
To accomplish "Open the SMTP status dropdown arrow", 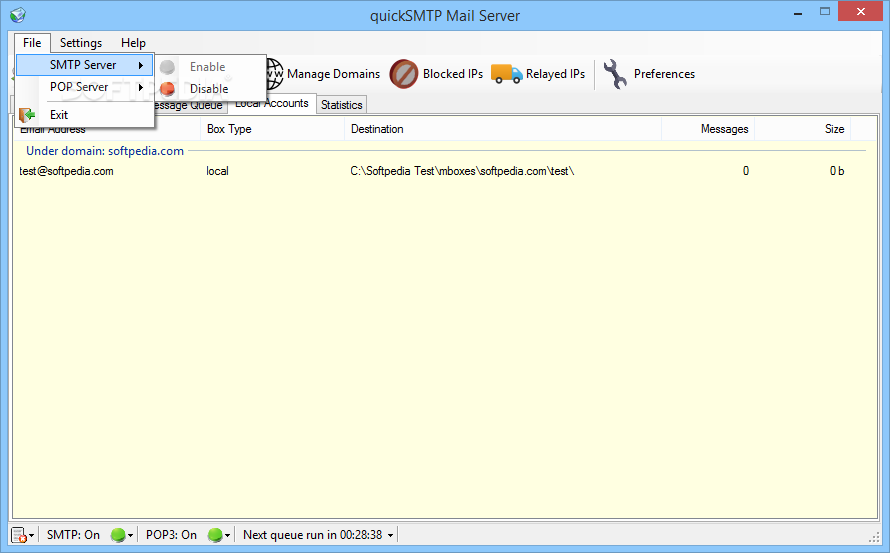I will (x=131, y=535).
